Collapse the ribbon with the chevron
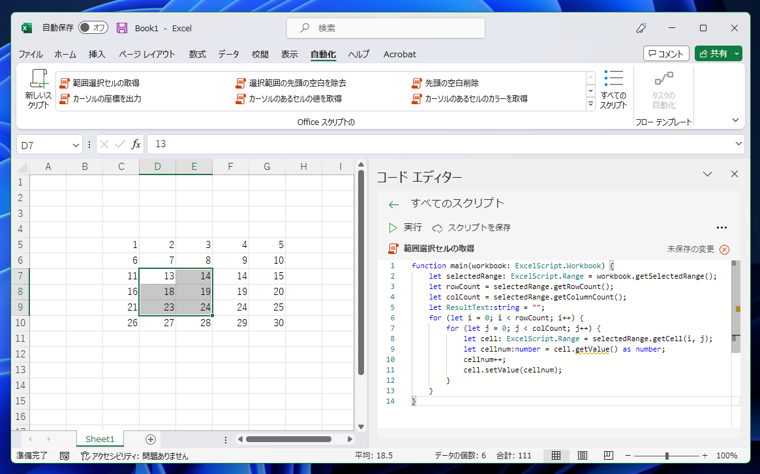Screen dimensions: 760x474 click(735, 120)
